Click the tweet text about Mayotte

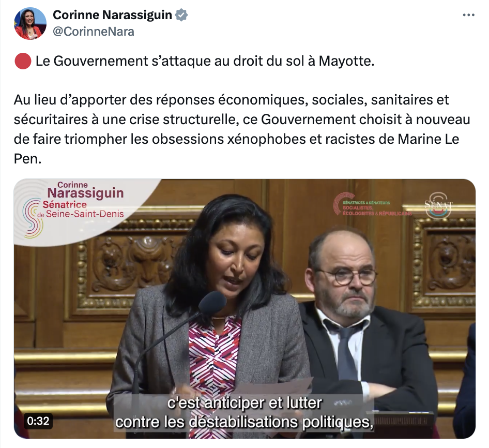(205, 61)
